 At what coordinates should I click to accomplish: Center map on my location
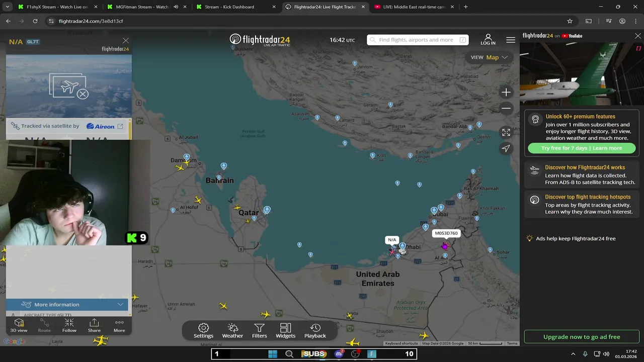click(506, 148)
